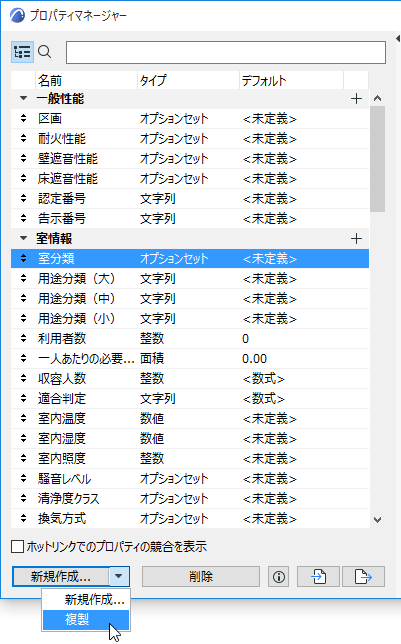
Task: Select the 室内照度 property
Action: pos(190,458)
